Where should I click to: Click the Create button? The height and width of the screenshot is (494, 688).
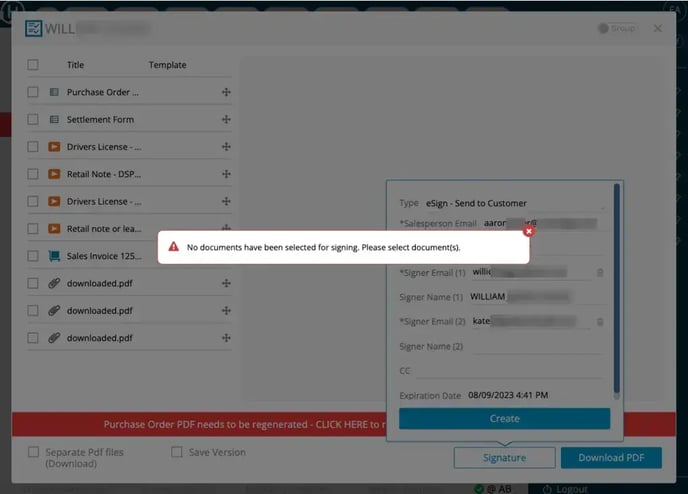coord(504,419)
